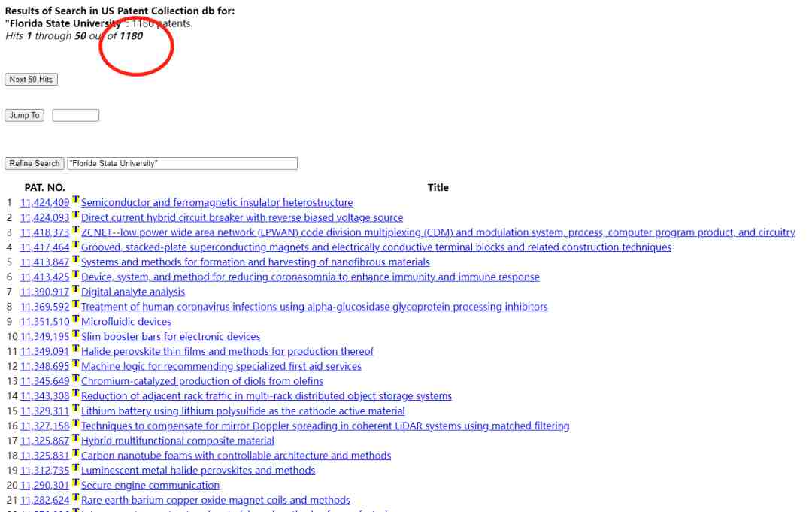812x512 pixels.
Task: Open patent number 11,369,592
Action: click(x=44, y=307)
